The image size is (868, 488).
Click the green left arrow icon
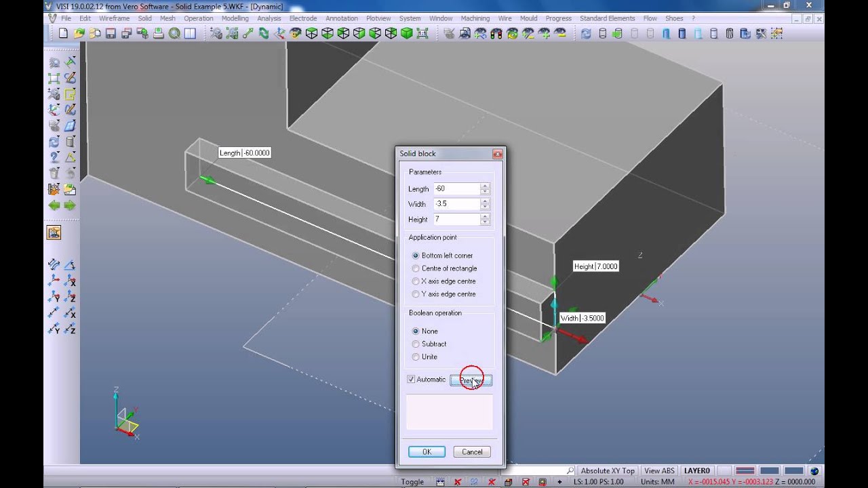coord(54,205)
